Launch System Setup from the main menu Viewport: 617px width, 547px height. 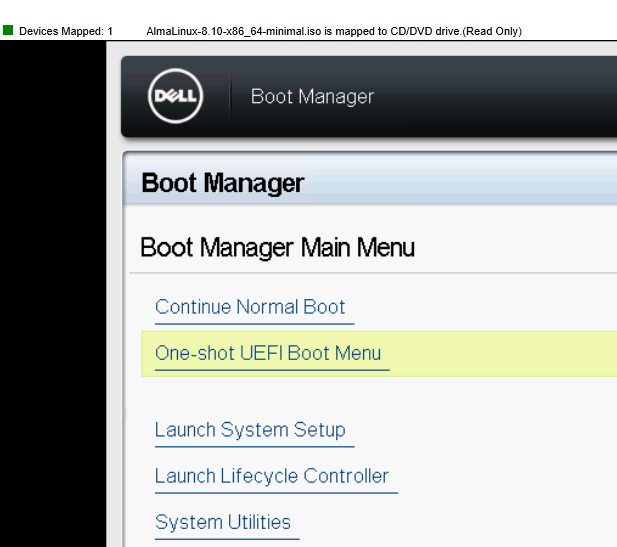tap(250, 430)
